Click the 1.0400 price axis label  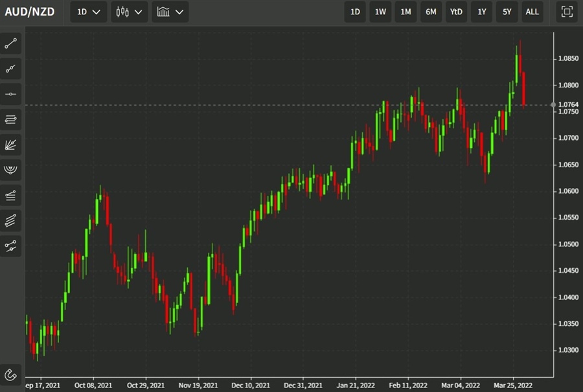click(568, 297)
